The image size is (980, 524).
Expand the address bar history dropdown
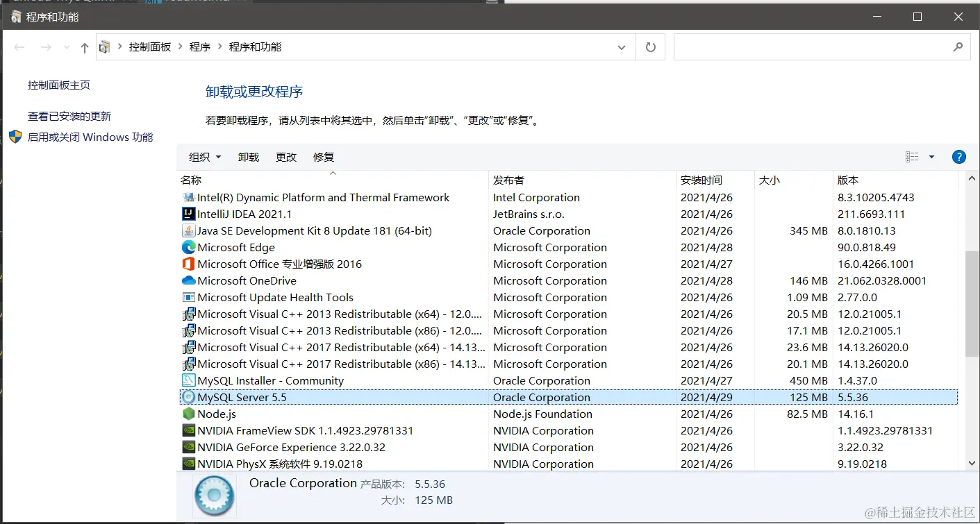pos(621,47)
